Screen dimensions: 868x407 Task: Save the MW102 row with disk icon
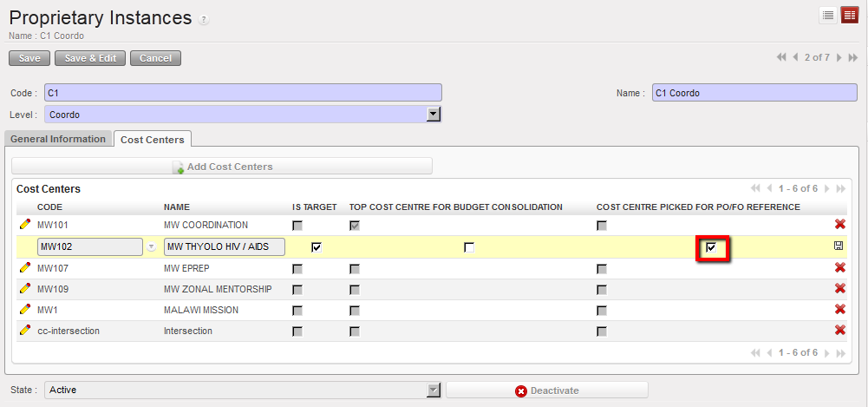(x=839, y=247)
